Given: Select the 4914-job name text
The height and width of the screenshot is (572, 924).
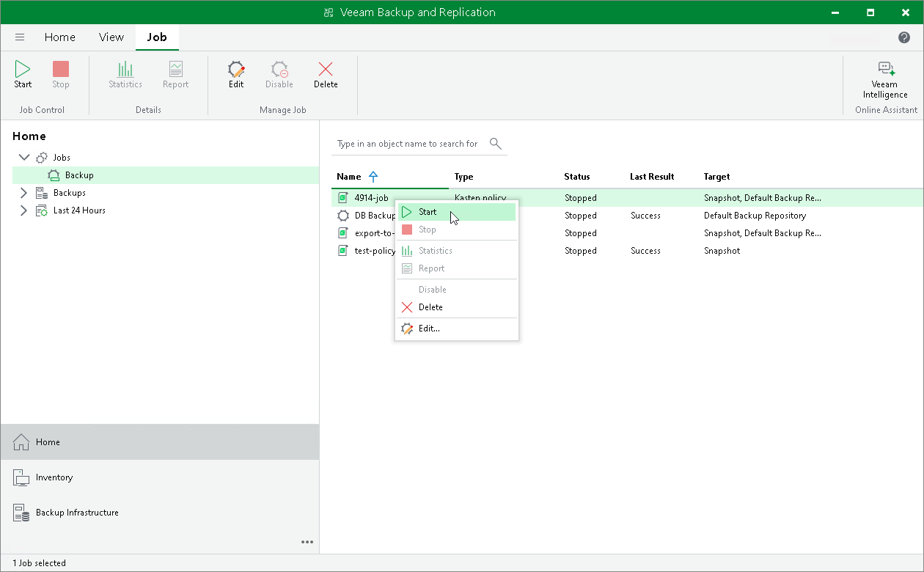Looking at the screenshot, I should point(372,198).
